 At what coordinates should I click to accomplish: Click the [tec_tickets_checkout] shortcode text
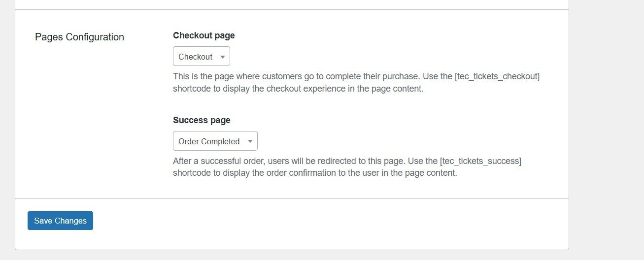pos(497,77)
